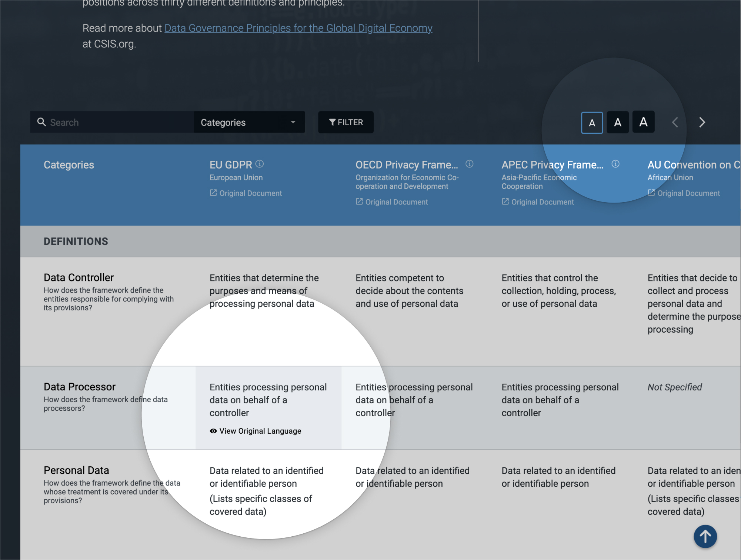Click AU 'Entities that decide to collect' cell
741x560 pixels.
694,304
